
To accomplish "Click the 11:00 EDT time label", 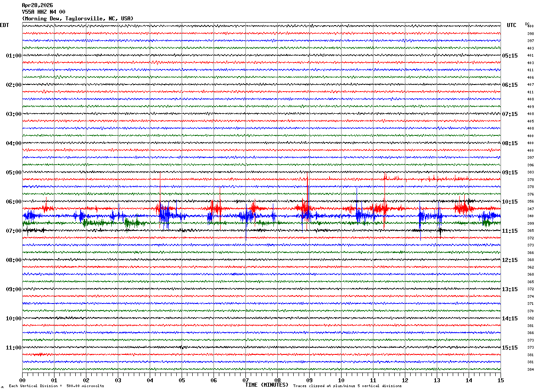I will [x=13, y=348].
